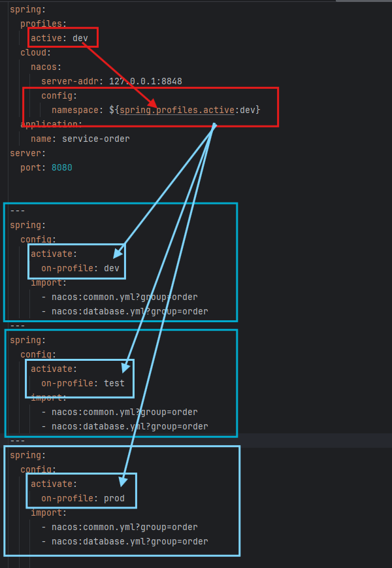Click the 'nacos:' key under cloud

[46, 67]
